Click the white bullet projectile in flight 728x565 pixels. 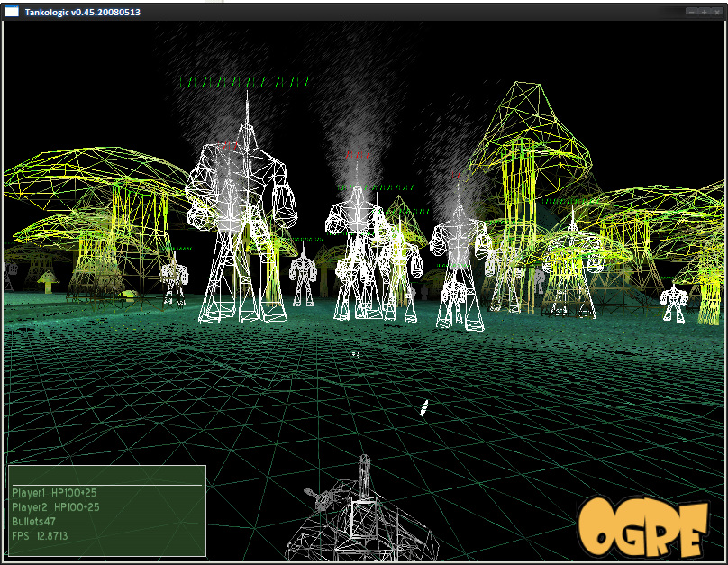pos(423,407)
